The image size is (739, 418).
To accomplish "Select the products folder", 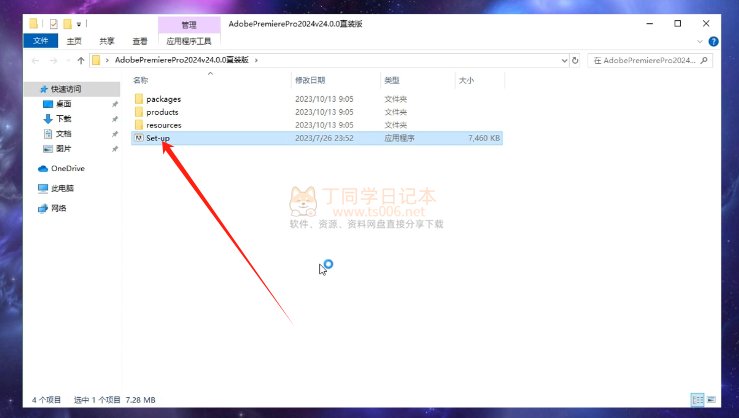I will tap(162, 112).
